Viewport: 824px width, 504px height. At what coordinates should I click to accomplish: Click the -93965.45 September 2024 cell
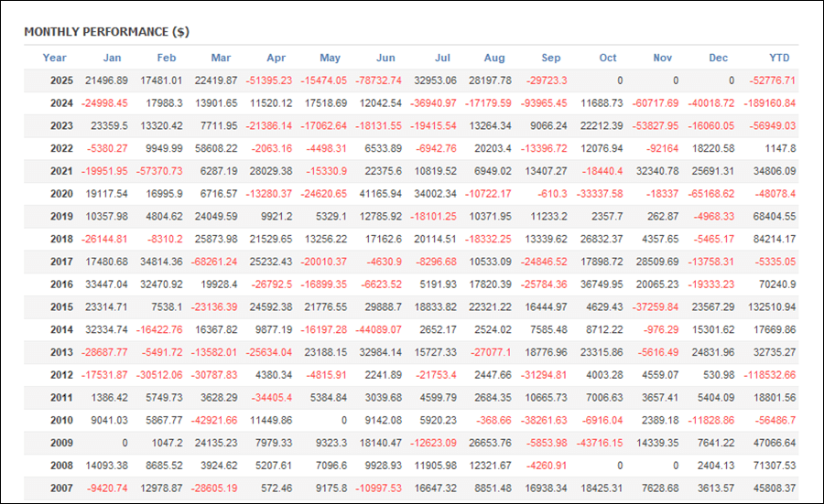point(539,103)
